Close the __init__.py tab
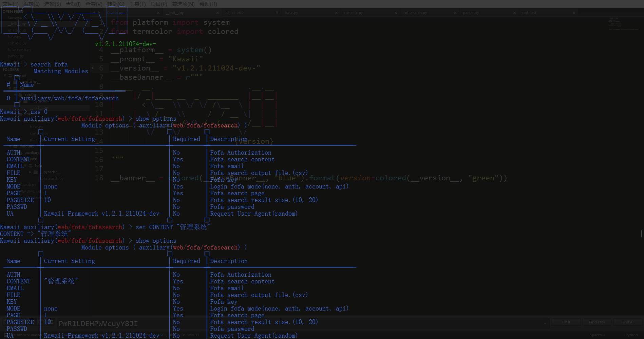Viewport: 644px width, 339px height. pos(217,13)
